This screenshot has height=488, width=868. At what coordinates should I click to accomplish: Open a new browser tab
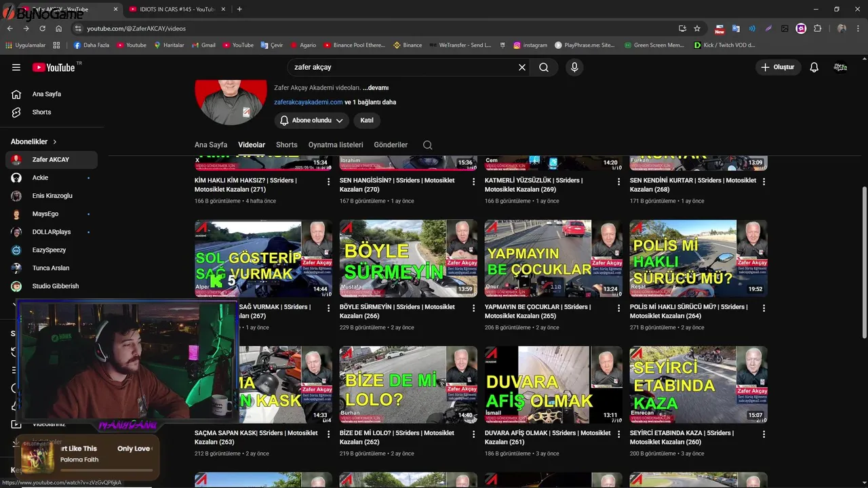pos(239,9)
